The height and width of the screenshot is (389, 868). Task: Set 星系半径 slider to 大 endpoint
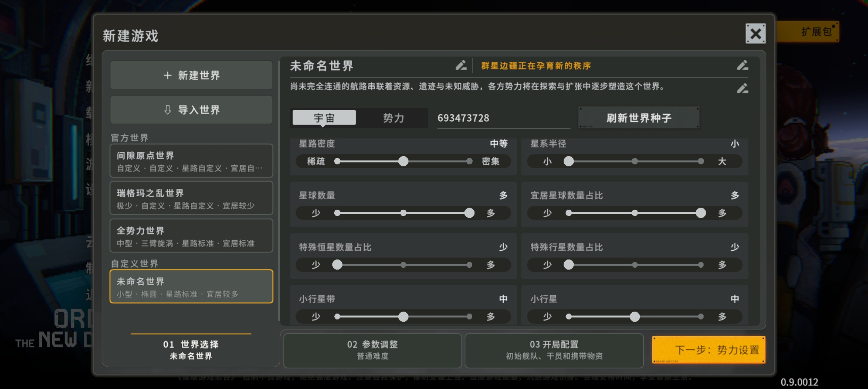pyautogui.click(x=701, y=161)
